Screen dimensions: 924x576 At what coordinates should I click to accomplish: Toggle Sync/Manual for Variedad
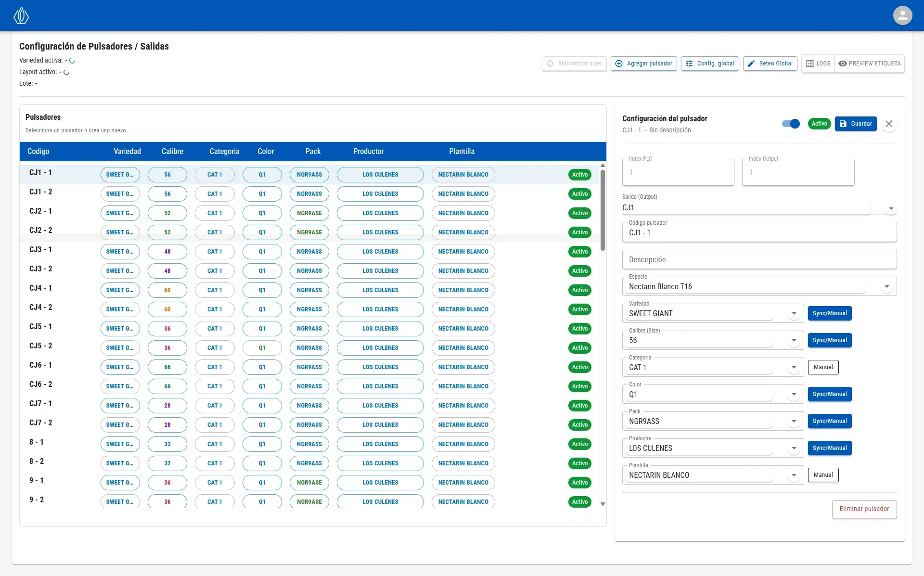(x=830, y=313)
